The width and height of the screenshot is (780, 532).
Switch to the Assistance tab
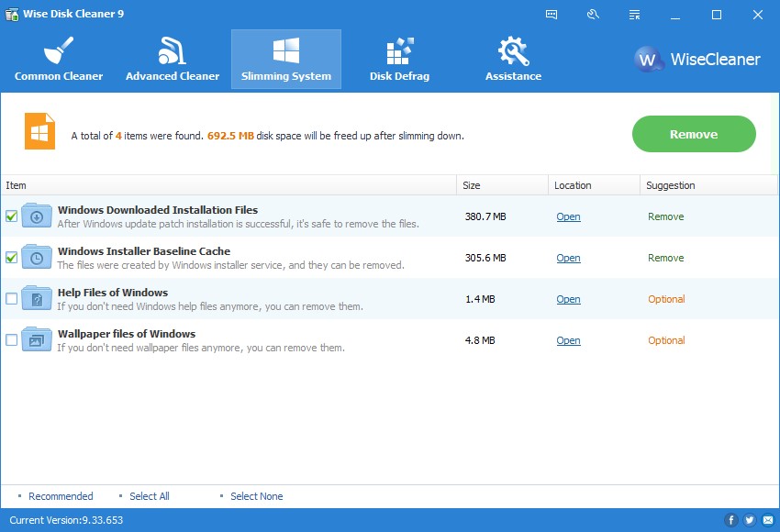click(x=512, y=60)
